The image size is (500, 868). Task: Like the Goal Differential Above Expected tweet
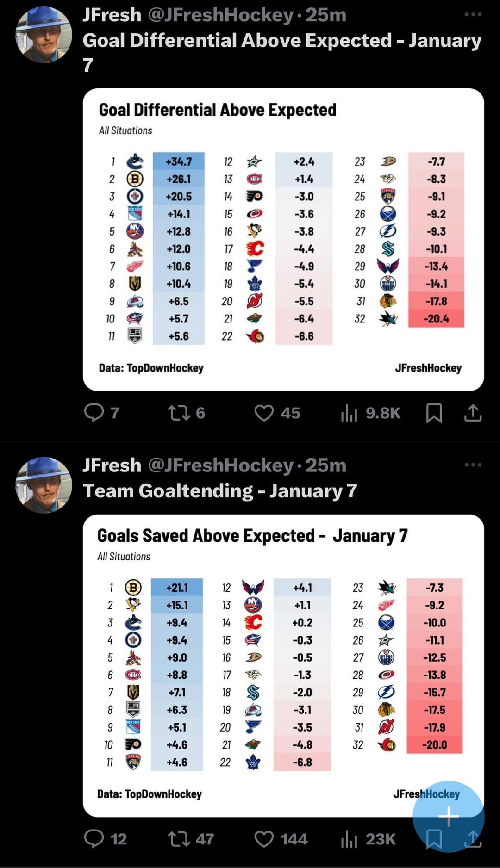point(264,412)
